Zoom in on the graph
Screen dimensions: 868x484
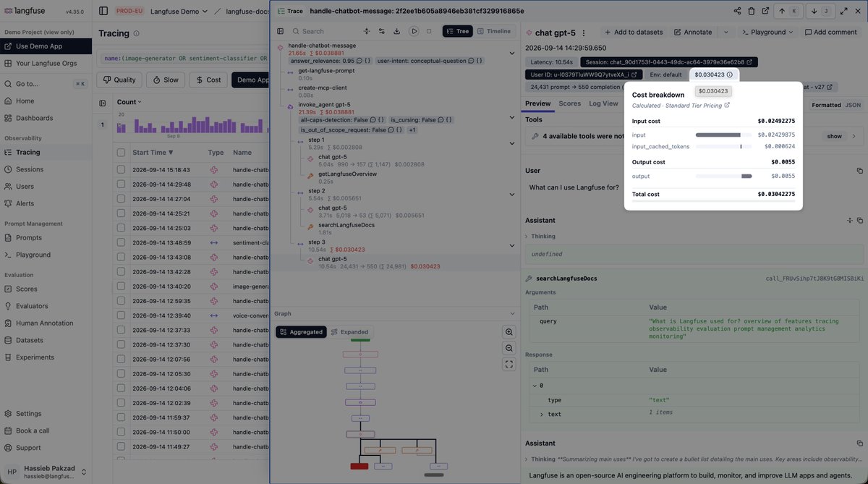[509, 332]
